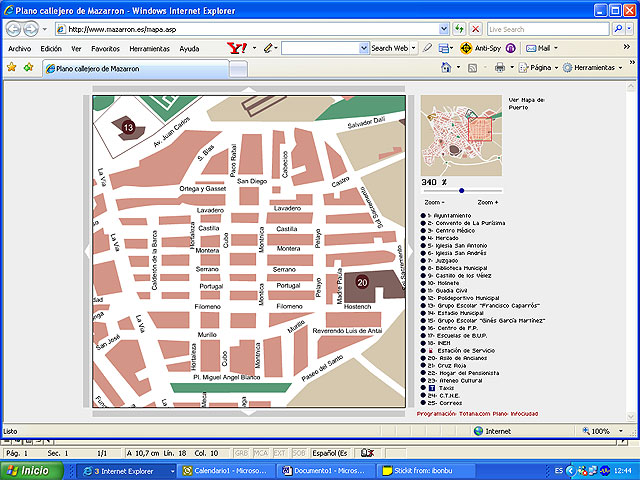Click the Zoom + link
This screenshot has height=480, width=640.
[488, 202]
